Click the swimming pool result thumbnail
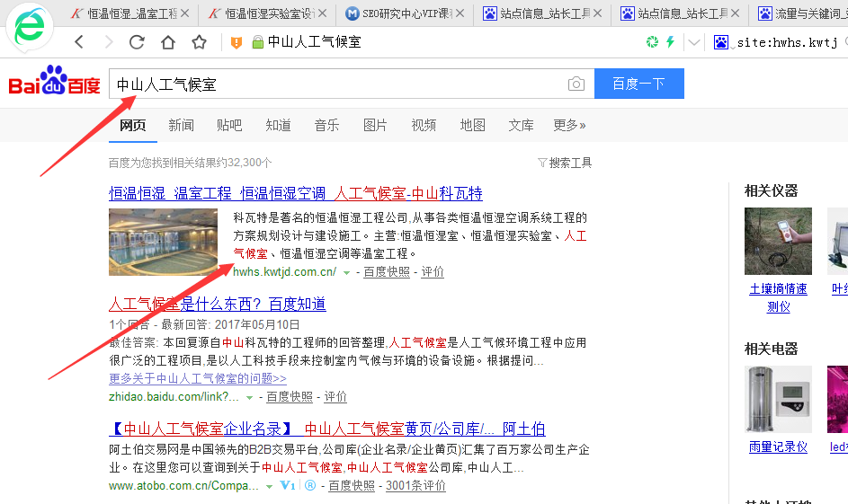This screenshot has width=848, height=504. pyautogui.click(x=164, y=242)
